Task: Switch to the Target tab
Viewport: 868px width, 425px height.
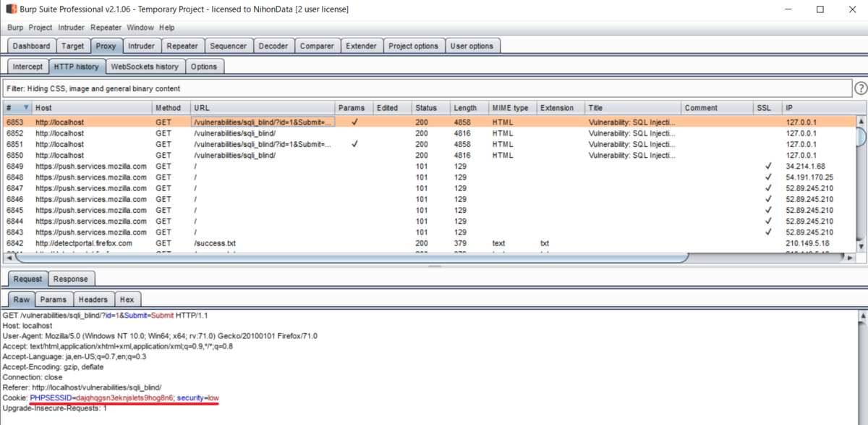Action: (x=73, y=46)
